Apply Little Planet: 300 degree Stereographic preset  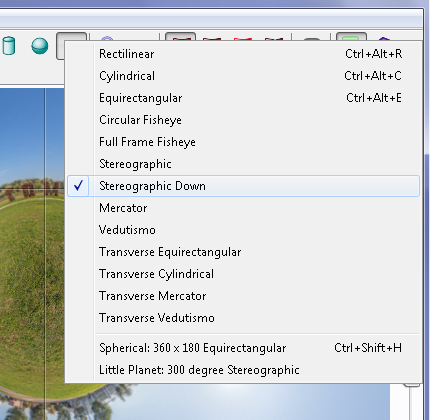[243, 370]
